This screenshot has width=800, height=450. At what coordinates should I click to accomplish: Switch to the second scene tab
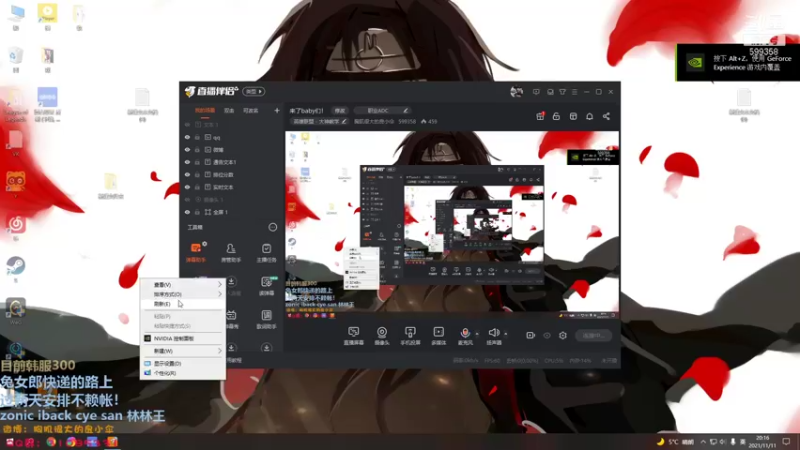click(229, 110)
